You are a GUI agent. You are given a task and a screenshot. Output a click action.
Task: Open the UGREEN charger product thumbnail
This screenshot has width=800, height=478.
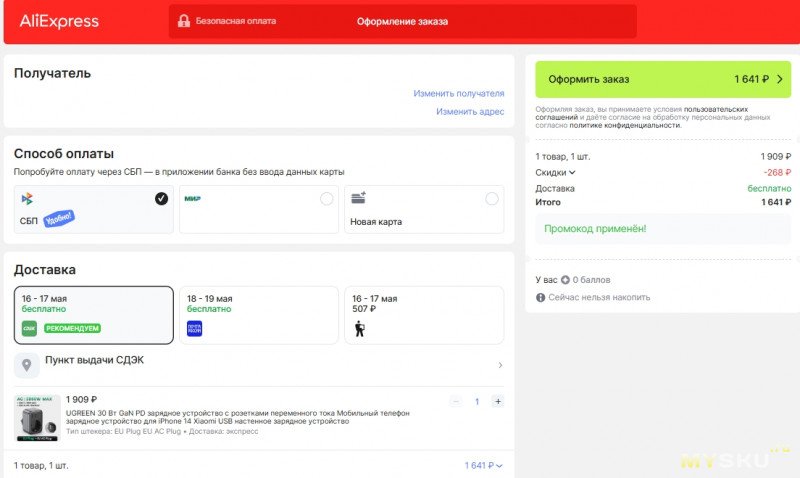point(37,418)
